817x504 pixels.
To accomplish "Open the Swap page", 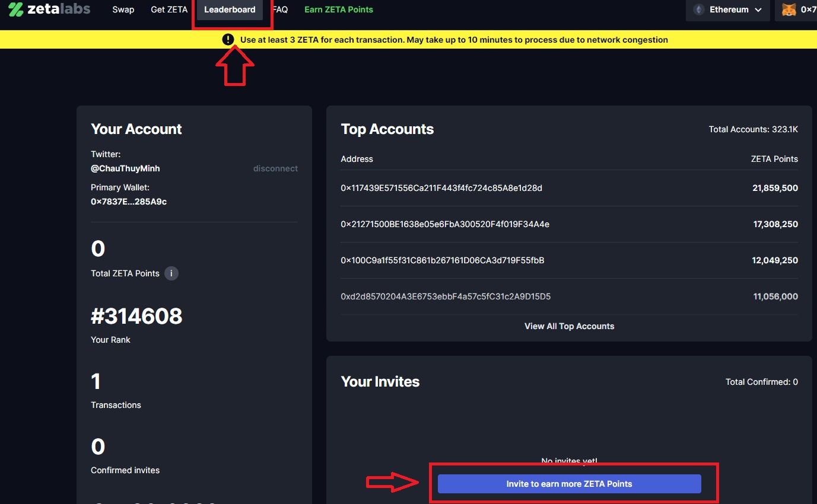I will coord(123,9).
